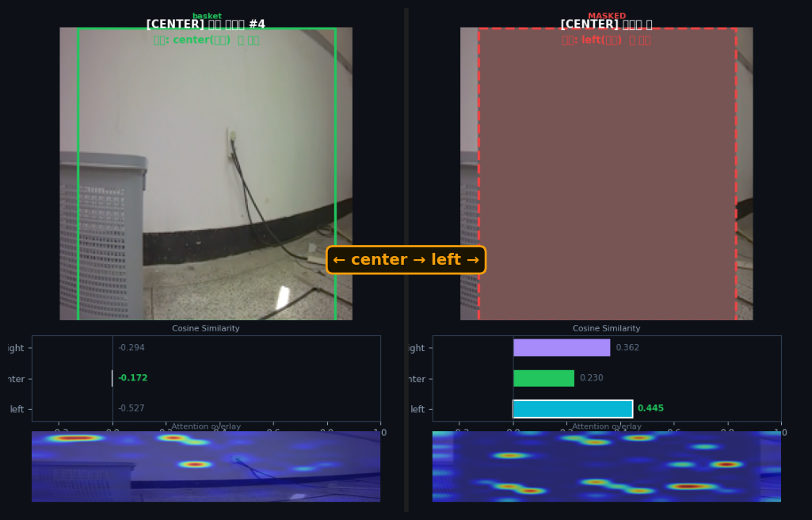Click the left basket photo

click(206, 174)
